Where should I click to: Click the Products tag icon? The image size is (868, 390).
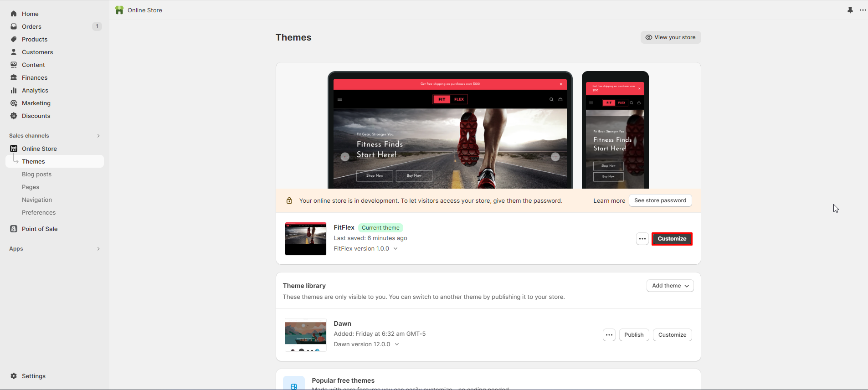(14, 39)
